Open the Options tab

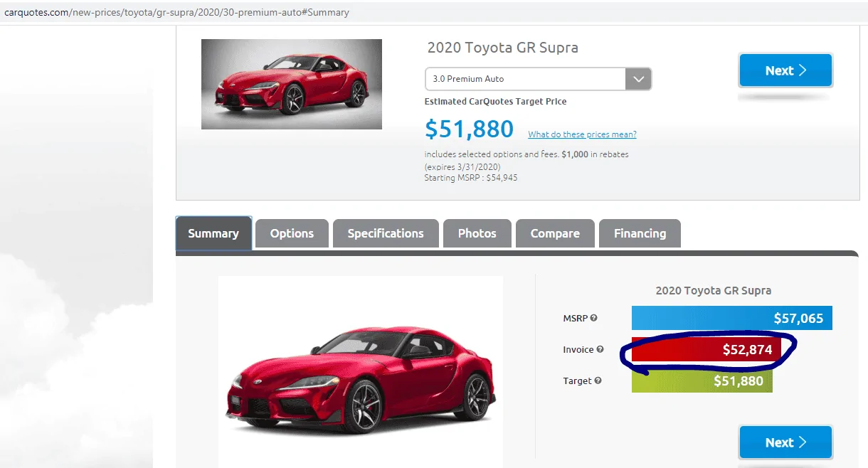point(292,233)
